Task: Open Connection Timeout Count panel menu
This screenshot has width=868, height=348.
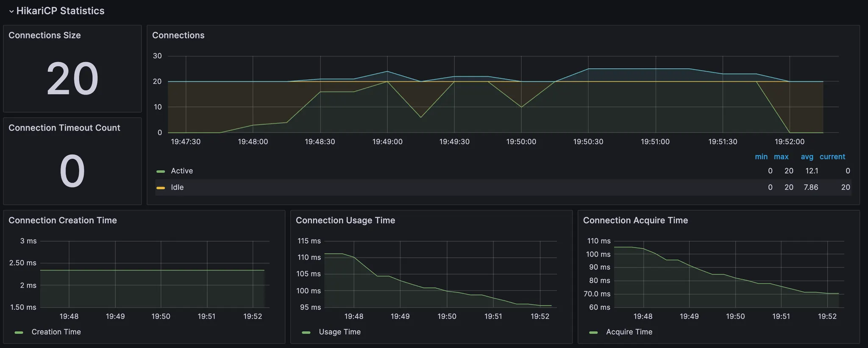Action: tap(64, 128)
